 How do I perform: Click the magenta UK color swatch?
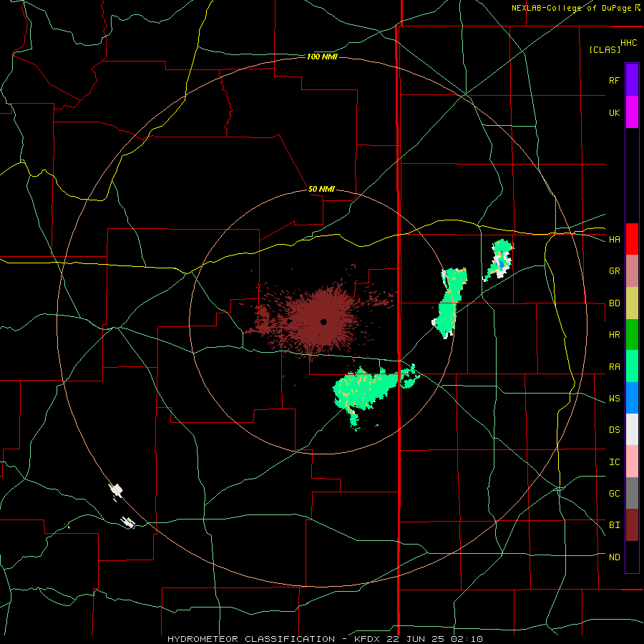tap(632, 112)
